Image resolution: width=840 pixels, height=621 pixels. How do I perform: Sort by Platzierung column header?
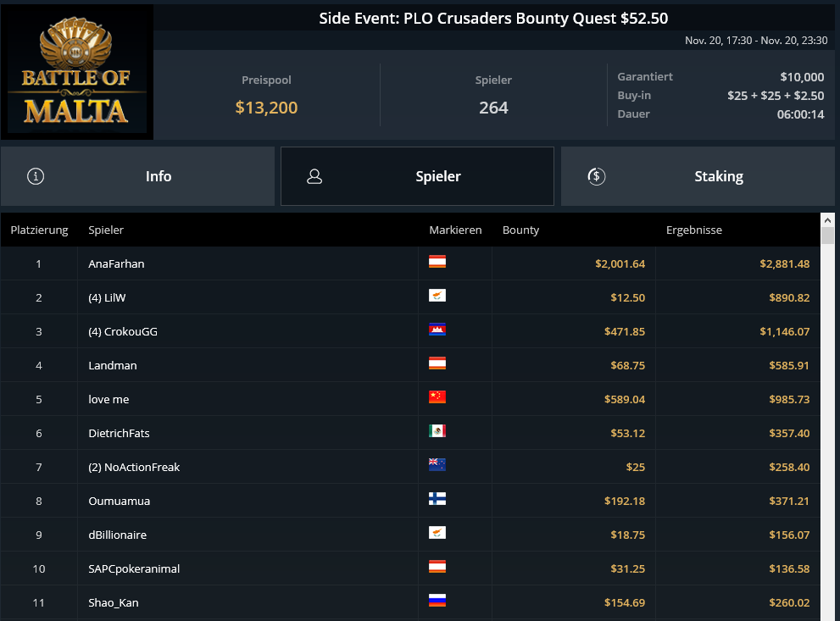(x=39, y=230)
